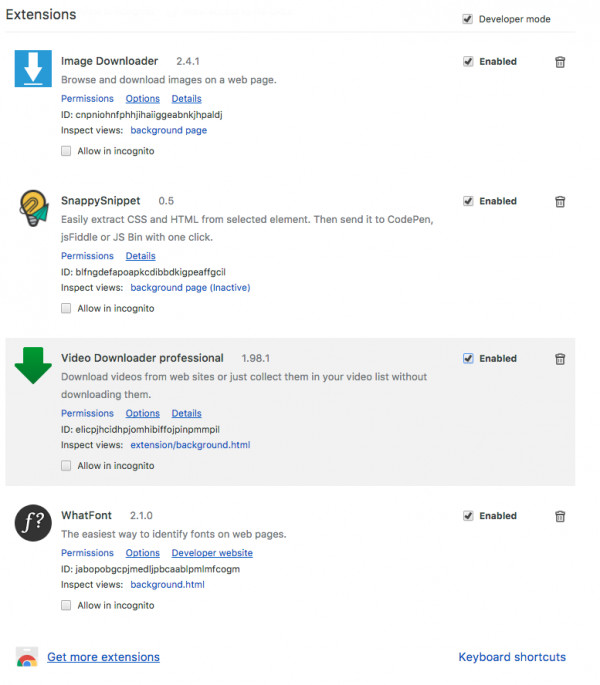Uncheck Enabled for WhatFont
Image resolution: width=600 pixels, height=685 pixels.
click(468, 516)
